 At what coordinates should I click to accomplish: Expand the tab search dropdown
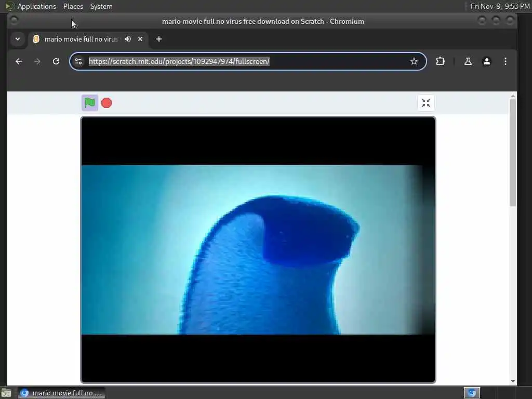[x=18, y=39]
